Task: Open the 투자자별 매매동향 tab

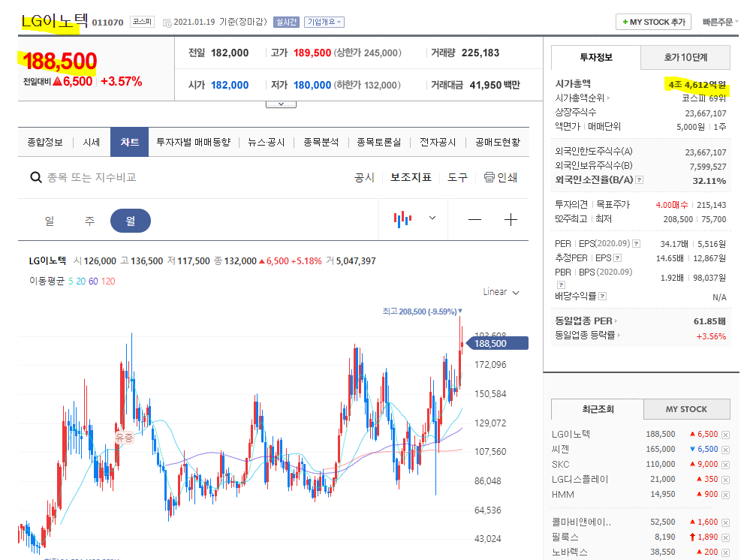Action: (x=193, y=142)
